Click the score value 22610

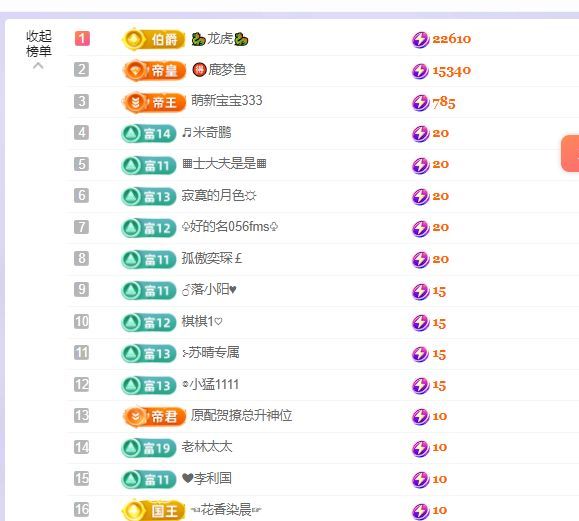tap(452, 39)
